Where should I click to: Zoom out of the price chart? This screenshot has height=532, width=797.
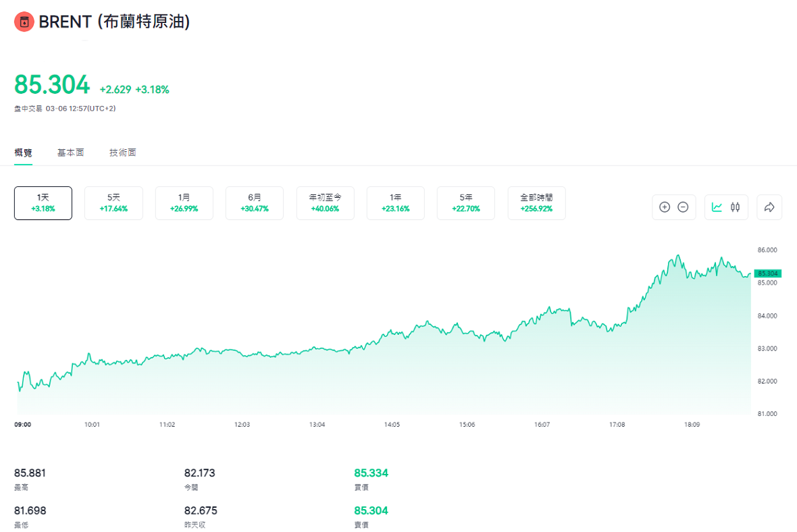pos(683,207)
